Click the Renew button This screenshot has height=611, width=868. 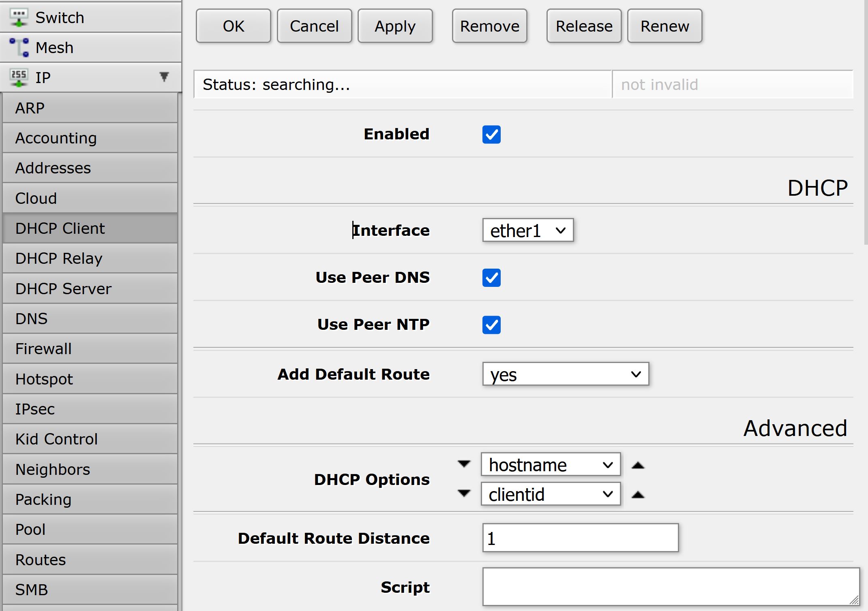pyautogui.click(x=664, y=26)
